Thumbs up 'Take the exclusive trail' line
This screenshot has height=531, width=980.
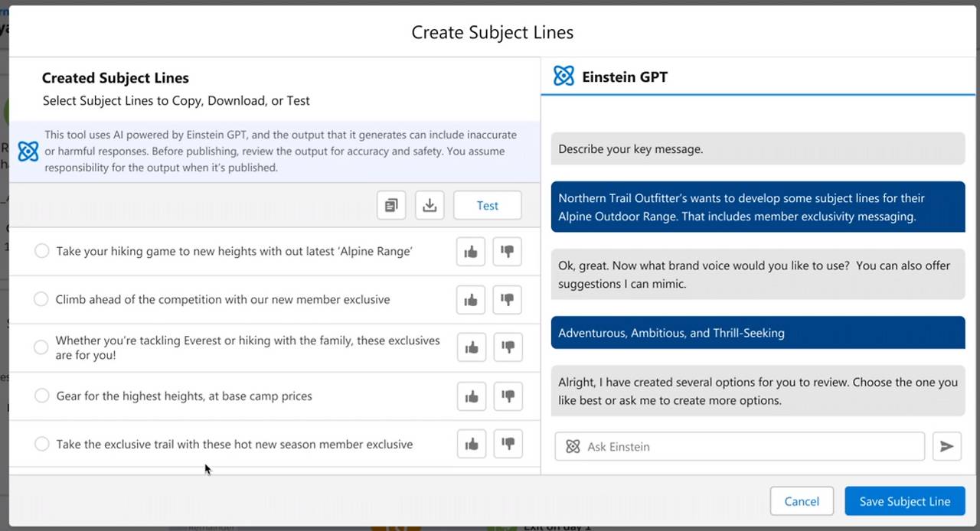(x=471, y=445)
